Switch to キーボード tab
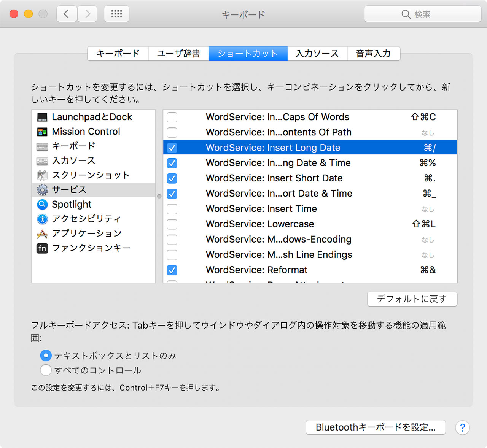 pos(118,54)
